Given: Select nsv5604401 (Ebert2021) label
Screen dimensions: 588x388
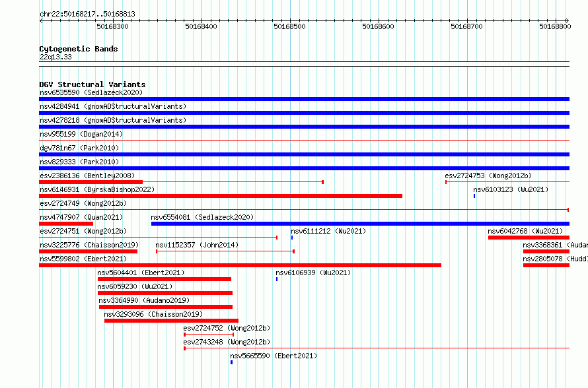Looking at the screenshot, I should coord(141,273).
